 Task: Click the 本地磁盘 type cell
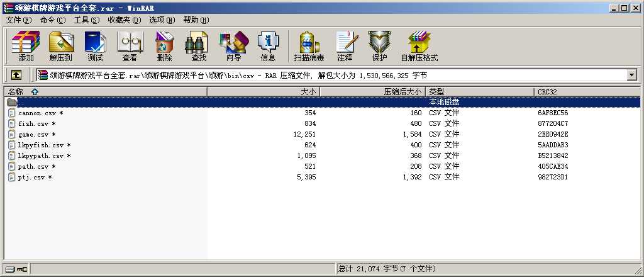444,102
